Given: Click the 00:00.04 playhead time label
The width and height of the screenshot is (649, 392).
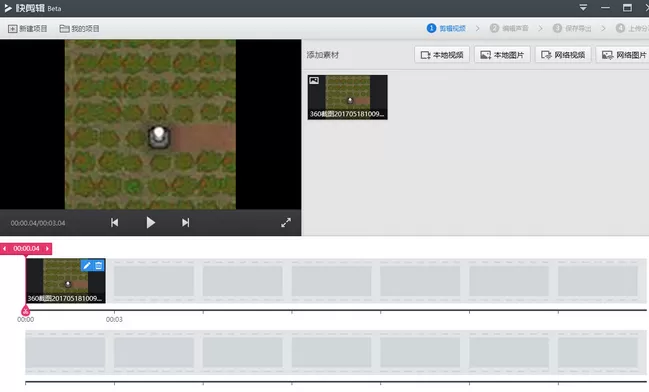Looking at the screenshot, I should (26, 248).
